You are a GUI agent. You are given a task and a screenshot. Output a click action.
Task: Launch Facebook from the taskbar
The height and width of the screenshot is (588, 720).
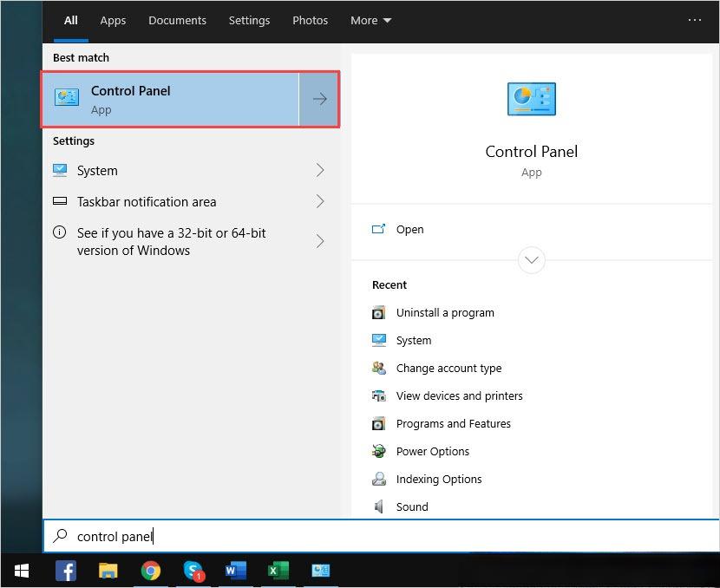(66, 571)
